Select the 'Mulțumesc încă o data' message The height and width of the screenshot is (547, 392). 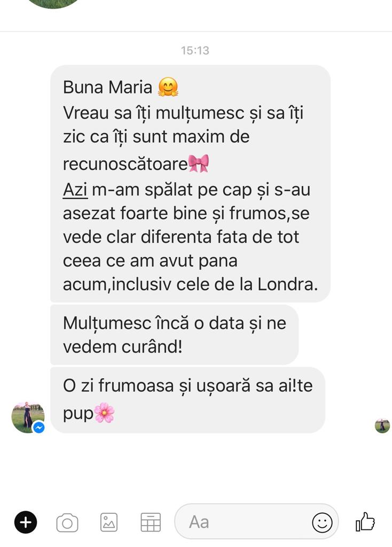[175, 335]
